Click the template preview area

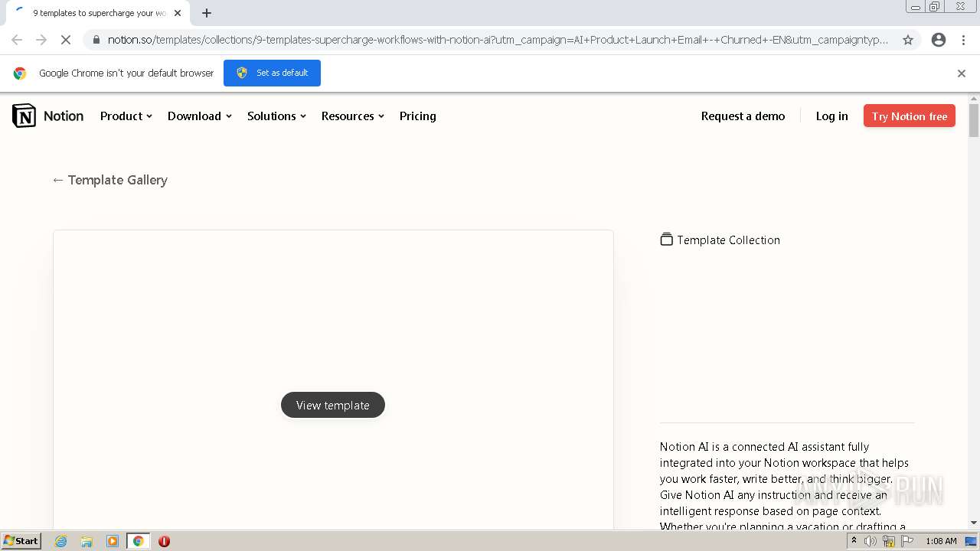[333, 380]
